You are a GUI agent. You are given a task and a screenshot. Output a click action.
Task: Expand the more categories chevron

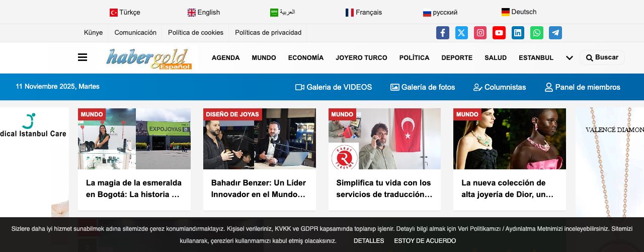570,58
